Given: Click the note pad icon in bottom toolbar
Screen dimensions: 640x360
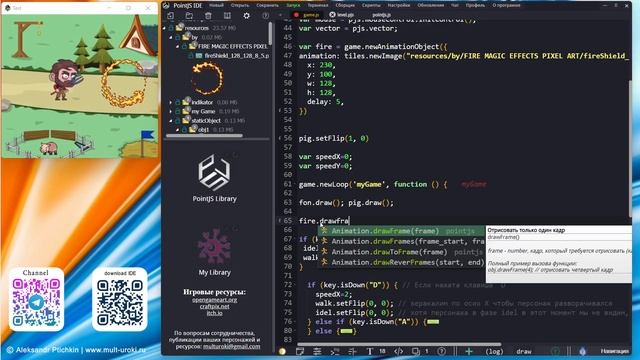Looking at the screenshot, I should pyautogui.click(x=300, y=351).
